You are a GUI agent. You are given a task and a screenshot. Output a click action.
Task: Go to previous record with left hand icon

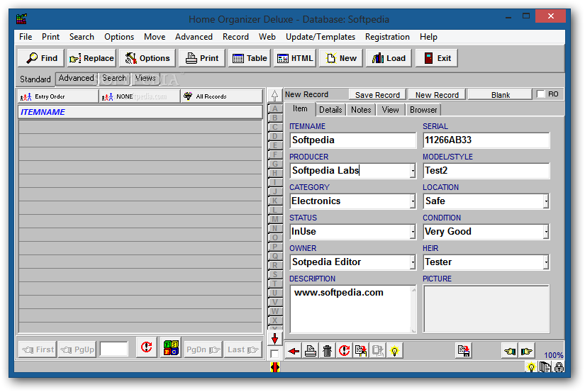tap(510, 351)
